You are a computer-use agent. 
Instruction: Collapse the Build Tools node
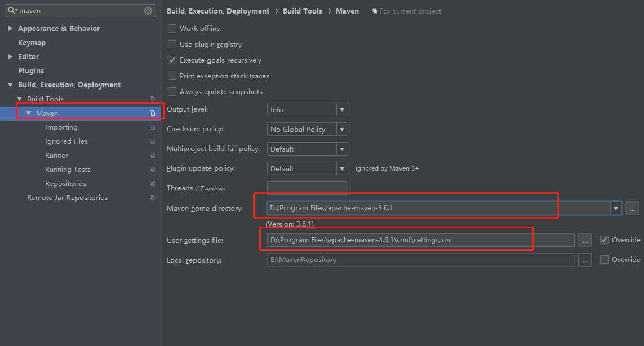coord(19,99)
